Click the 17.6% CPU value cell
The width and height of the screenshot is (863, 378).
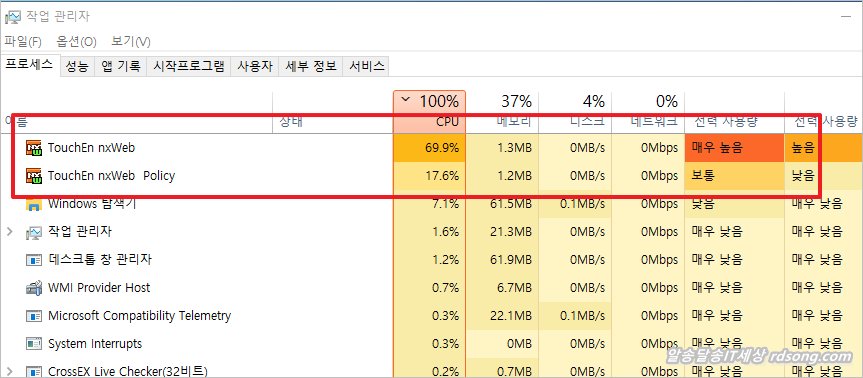point(429,176)
